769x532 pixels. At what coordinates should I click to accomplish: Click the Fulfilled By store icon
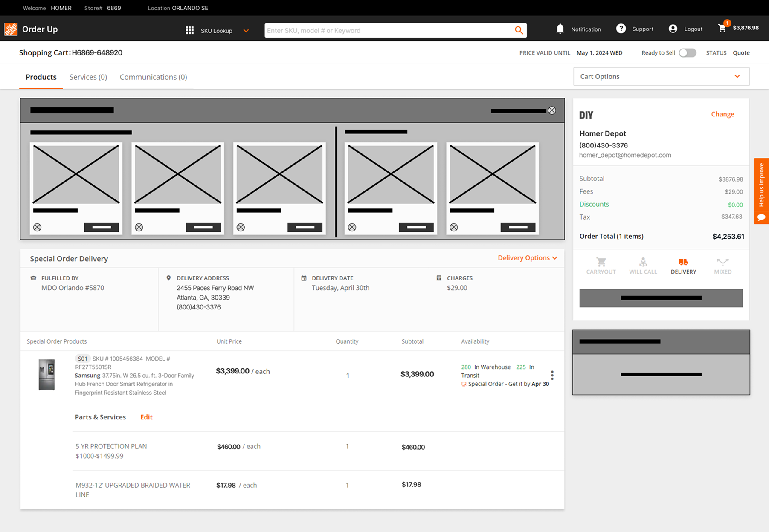(x=33, y=278)
